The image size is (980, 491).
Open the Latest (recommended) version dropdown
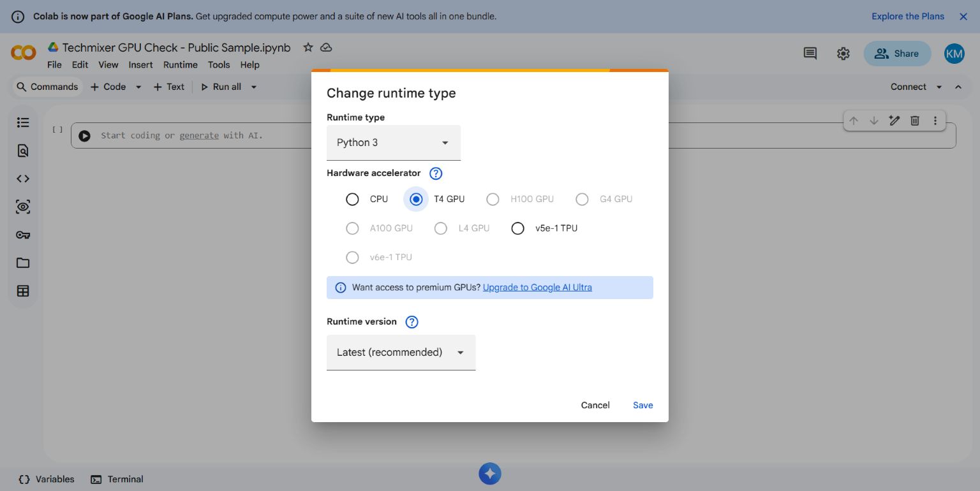click(401, 353)
